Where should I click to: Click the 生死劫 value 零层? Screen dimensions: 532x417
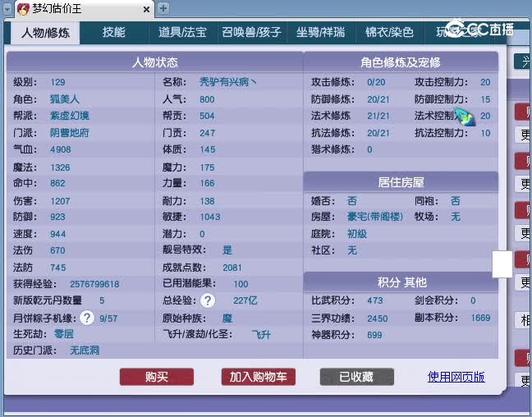64,334
